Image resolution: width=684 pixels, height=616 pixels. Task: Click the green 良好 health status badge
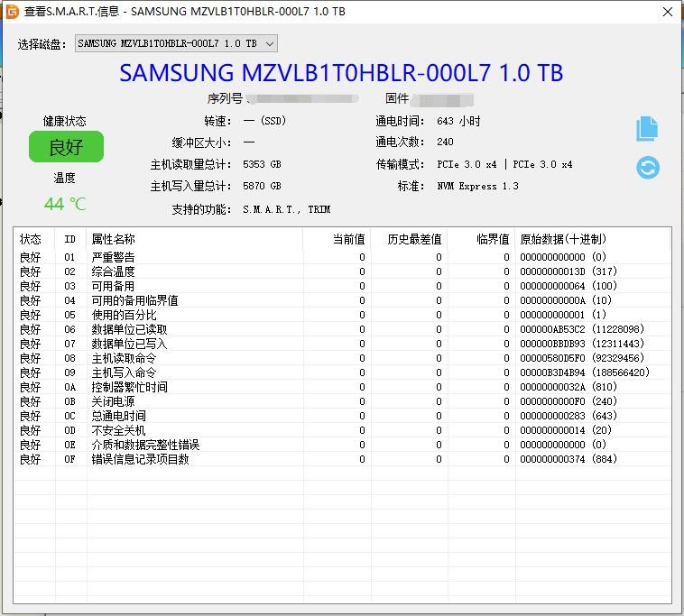pyautogui.click(x=66, y=147)
